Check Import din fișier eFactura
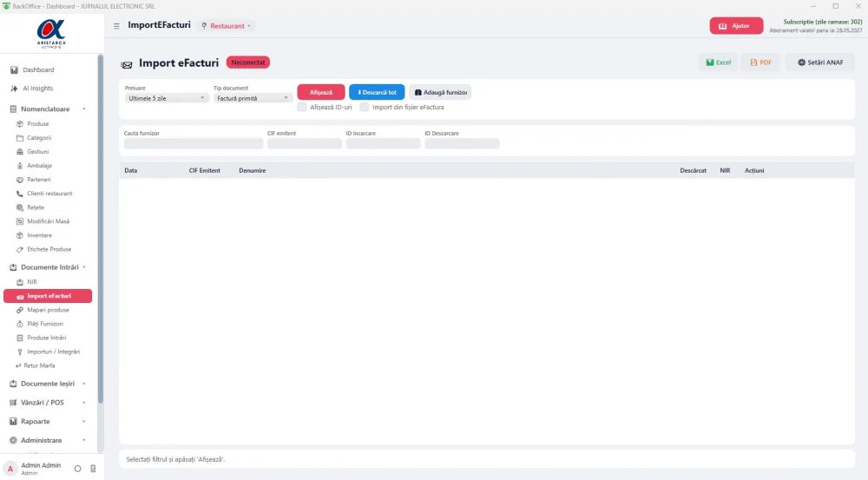The width and height of the screenshot is (868, 480). tap(365, 108)
